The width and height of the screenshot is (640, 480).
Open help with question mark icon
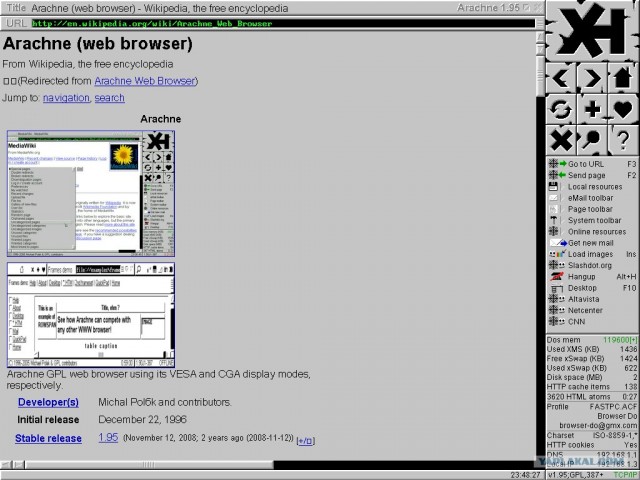coord(622,140)
